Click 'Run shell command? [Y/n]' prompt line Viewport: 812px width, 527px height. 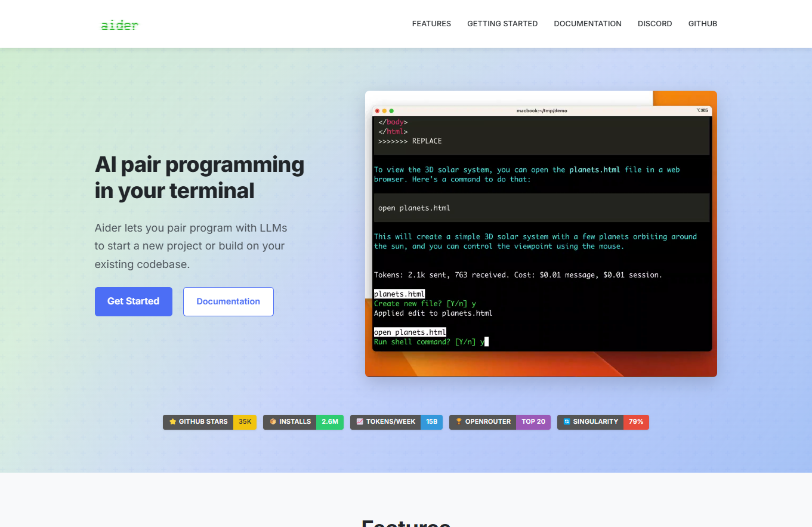431,342
